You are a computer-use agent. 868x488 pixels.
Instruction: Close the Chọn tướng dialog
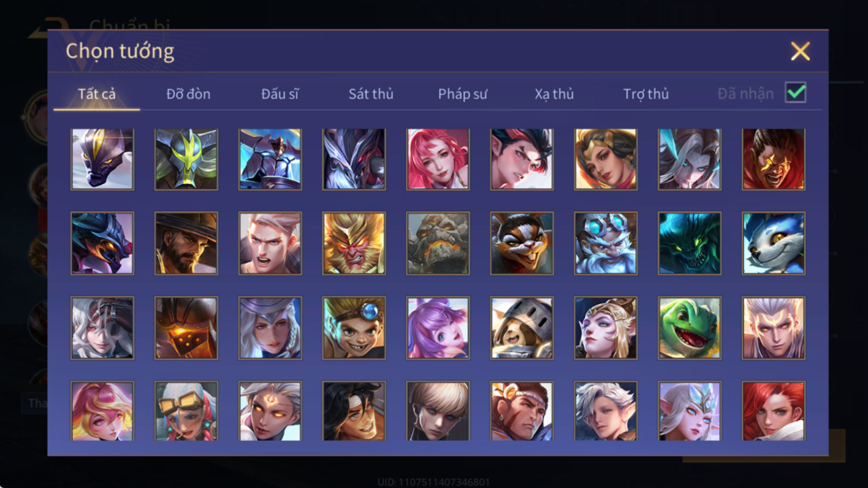pyautogui.click(x=800, y=51)
